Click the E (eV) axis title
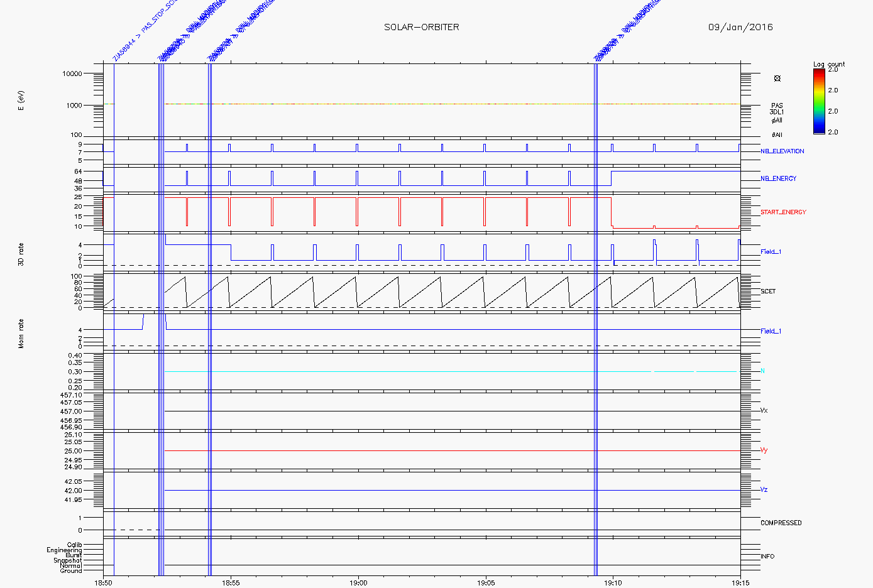 21,101
